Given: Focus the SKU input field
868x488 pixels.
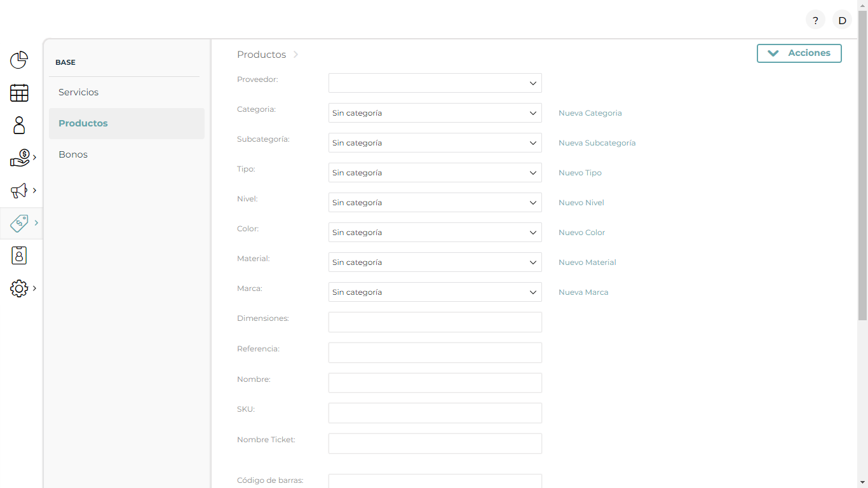Looking at the screenshot, I should [x=435, y=413].
